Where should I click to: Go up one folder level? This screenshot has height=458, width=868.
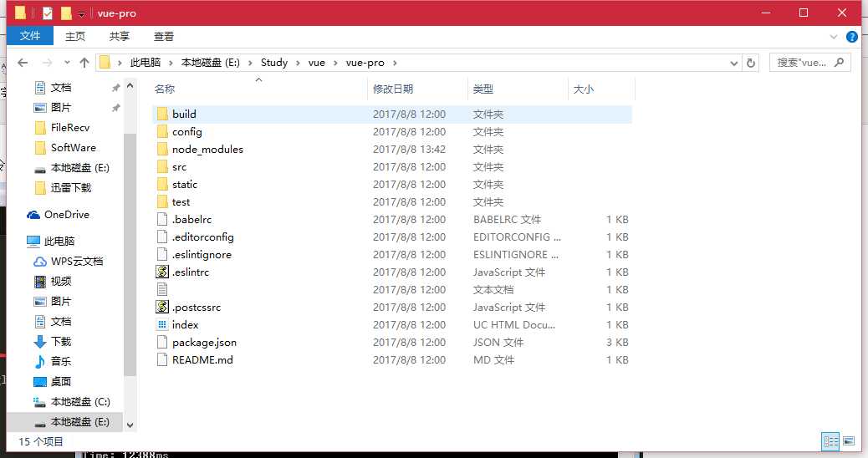pos(84,63)
